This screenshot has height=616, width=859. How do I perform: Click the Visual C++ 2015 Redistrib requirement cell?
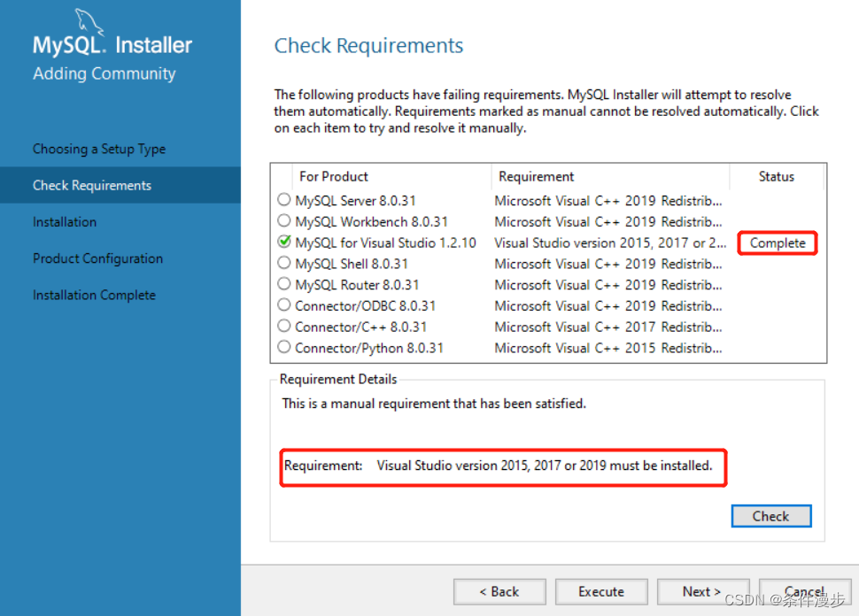pos(608,348)
